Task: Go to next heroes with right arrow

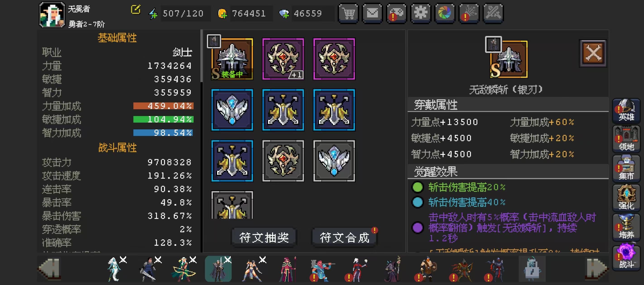Action: click(596, 268)
